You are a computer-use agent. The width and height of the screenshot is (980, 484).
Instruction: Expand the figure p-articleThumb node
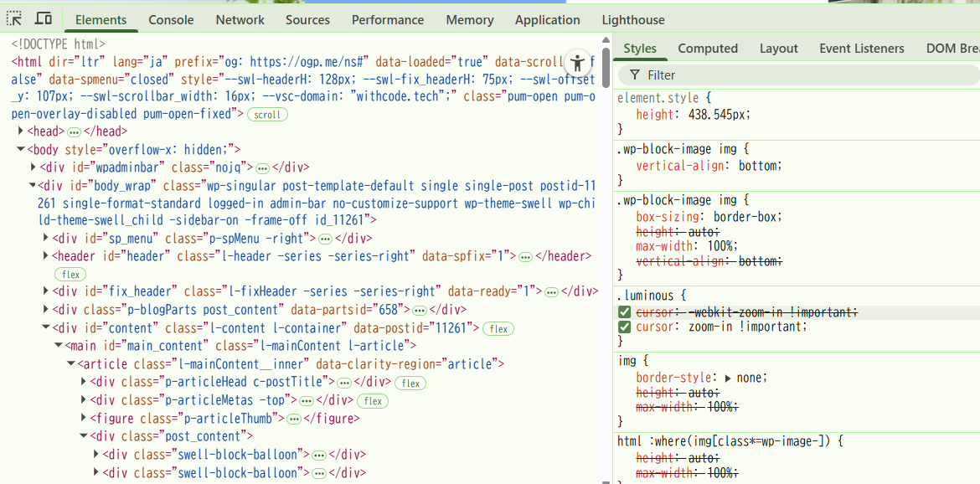coord(83,418)
